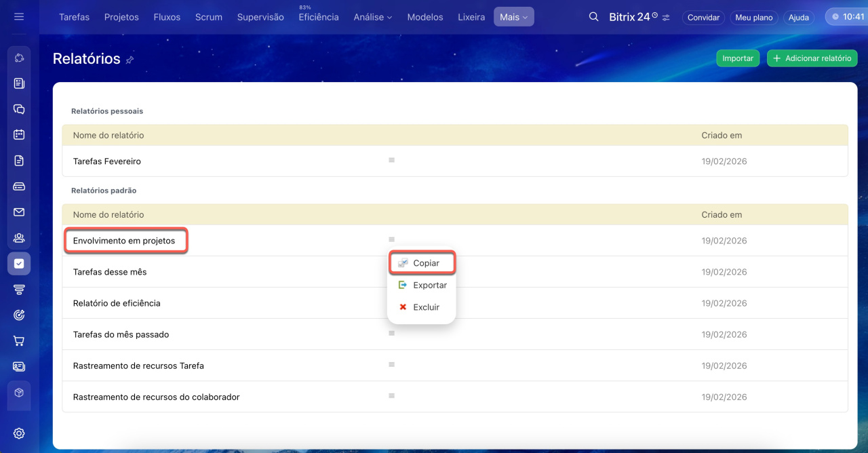The height and width of the screenshot is (453, 868).
Task: Expand the Análise dropdown
Action: click(x=372, y=17)
